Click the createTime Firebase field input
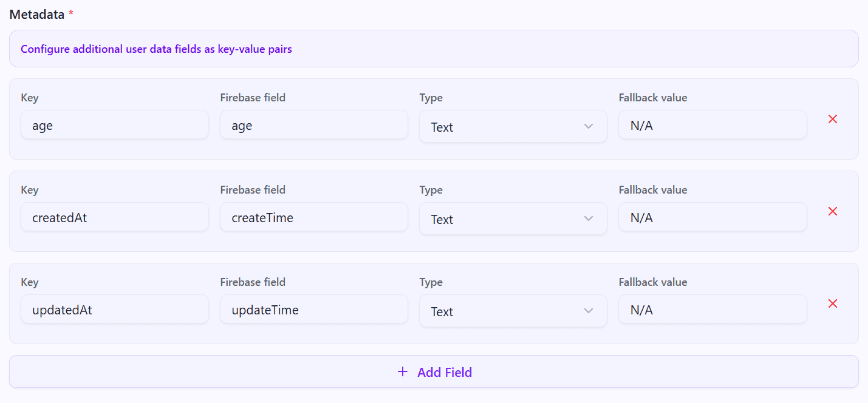This screenshot has height=403, width=868. coord(313,218)
